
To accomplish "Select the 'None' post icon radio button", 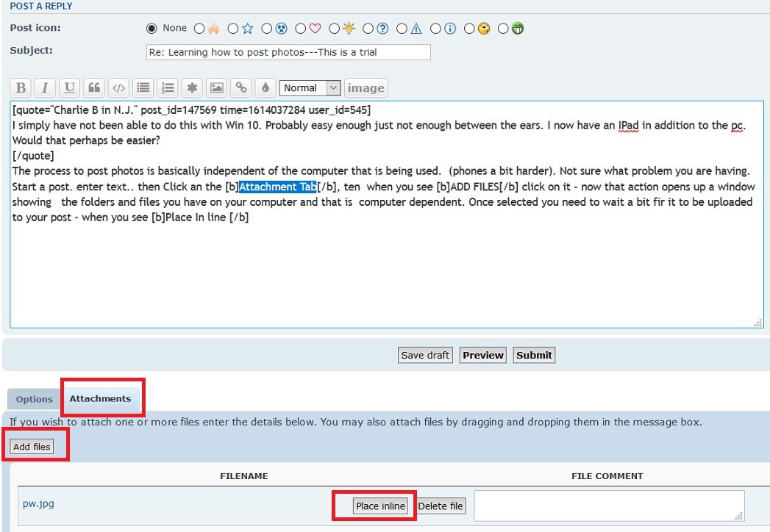I will pos(152,29).
